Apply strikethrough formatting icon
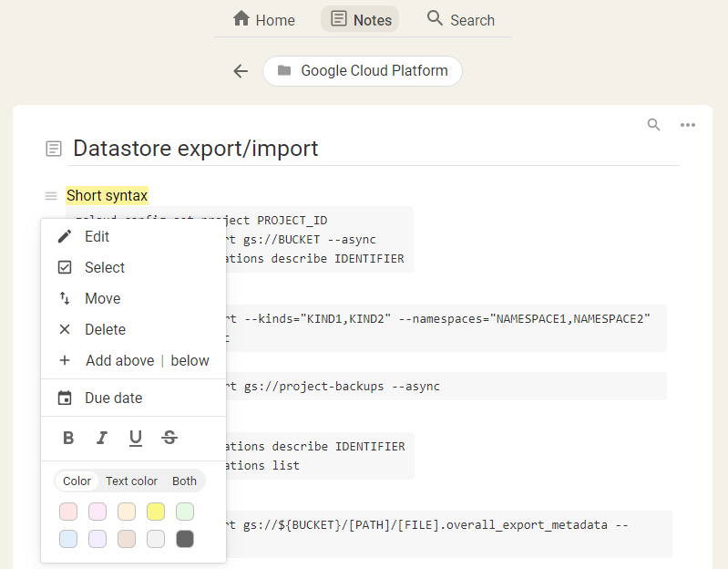Image resolution: width=728 pixels, height=569 pixels. tap(169, 438)
